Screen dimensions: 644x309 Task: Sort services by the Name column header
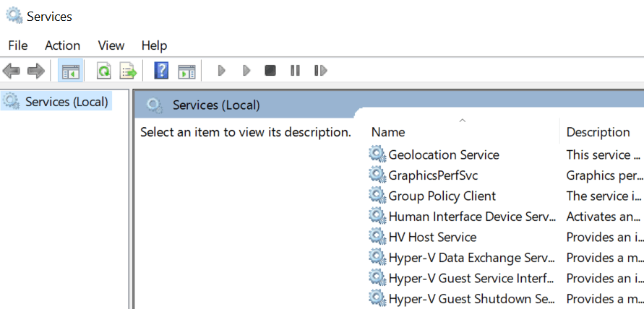[462, 131]
